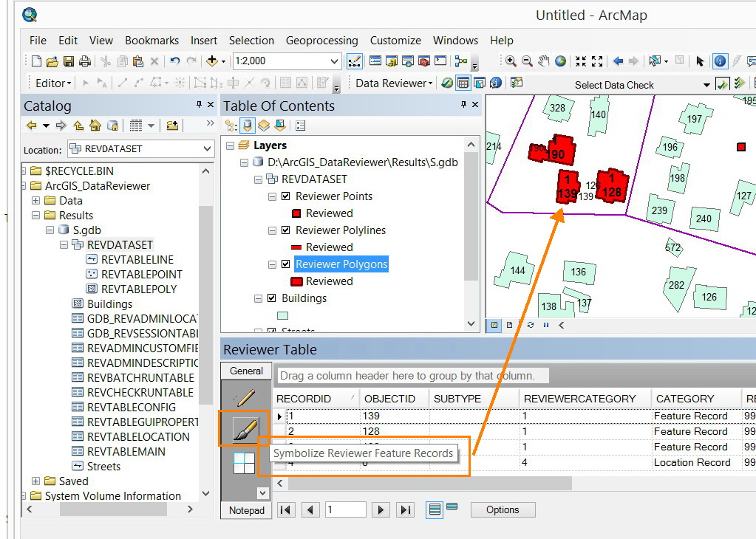The image size is (756, 539).
Task: Undo the last action icon
Action: pos(174,61)
